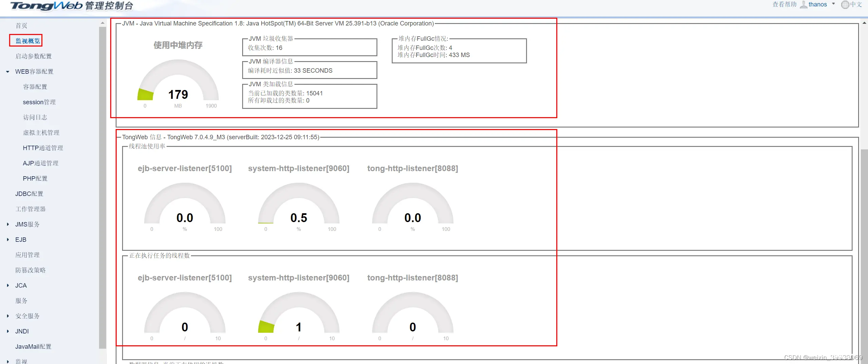Click the TongWeb 信息 version heading

[221, 137]
